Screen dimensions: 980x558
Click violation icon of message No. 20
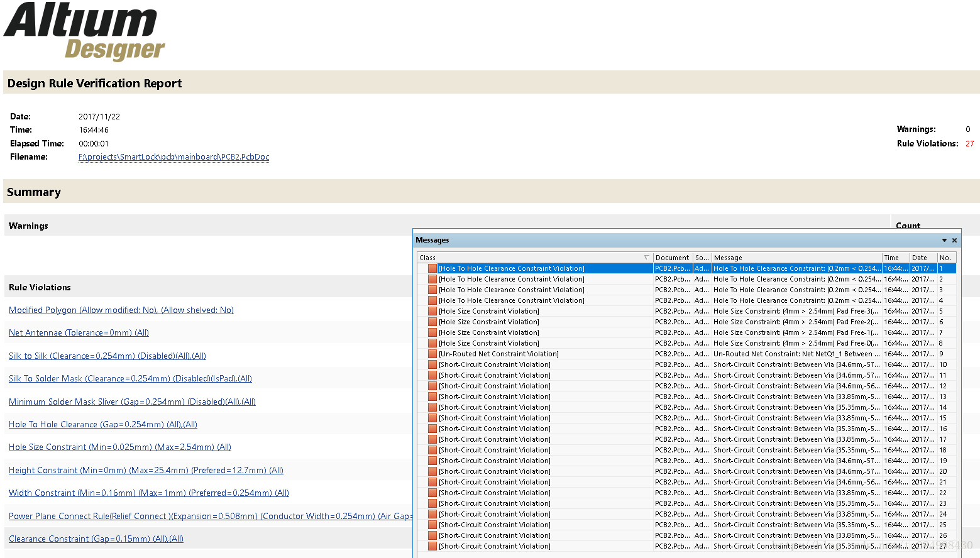pyautogui.click(x=432, y=471)
